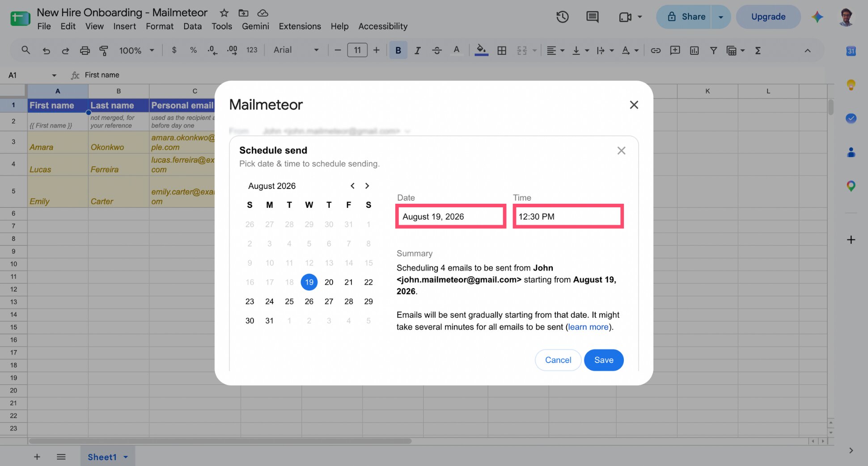Open the Format menu
Image resolution: width=868 pixels, height=466 pixels.
[x=160, y=26]
